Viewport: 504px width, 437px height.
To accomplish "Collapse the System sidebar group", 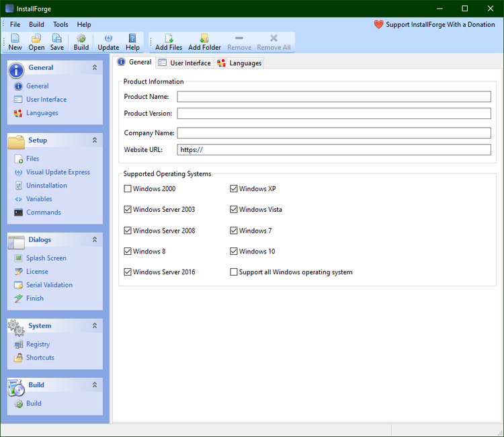I will coord(95,326).
